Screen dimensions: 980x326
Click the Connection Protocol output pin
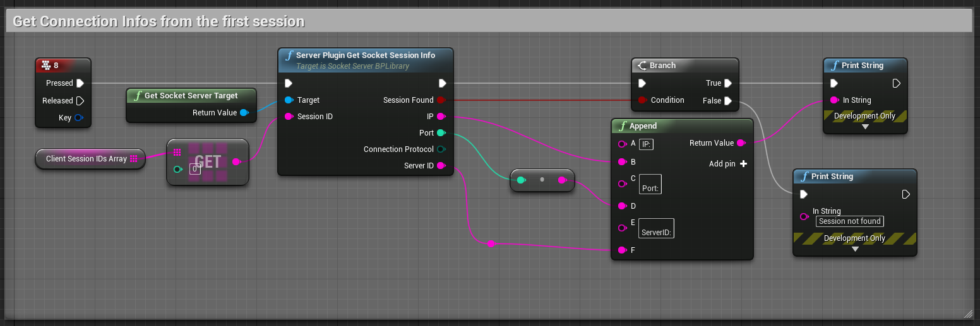tap(441, 149)
